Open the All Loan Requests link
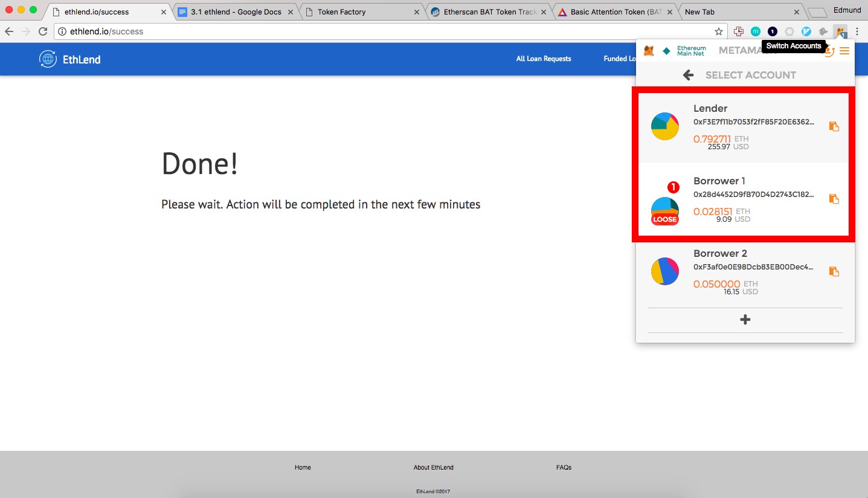The width and height of the screenshot is (868, 498). tap(544, 59)
